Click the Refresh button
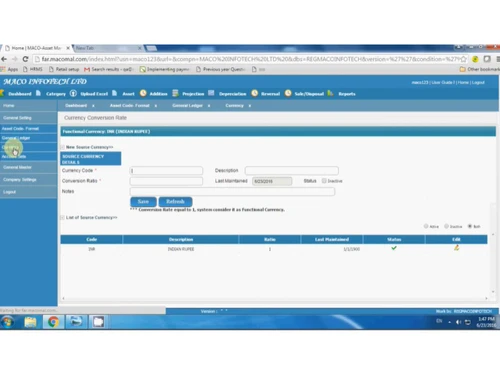 (175, 201)
